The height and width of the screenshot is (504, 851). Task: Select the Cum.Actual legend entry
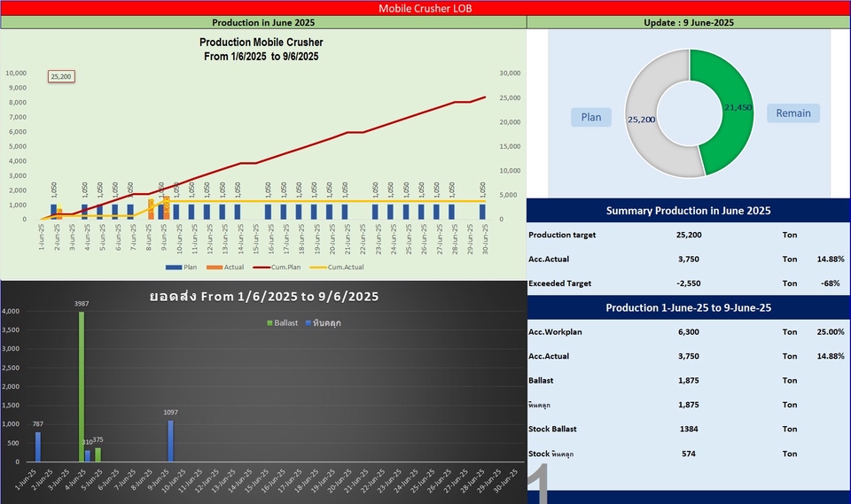click(x=341, y=267)
